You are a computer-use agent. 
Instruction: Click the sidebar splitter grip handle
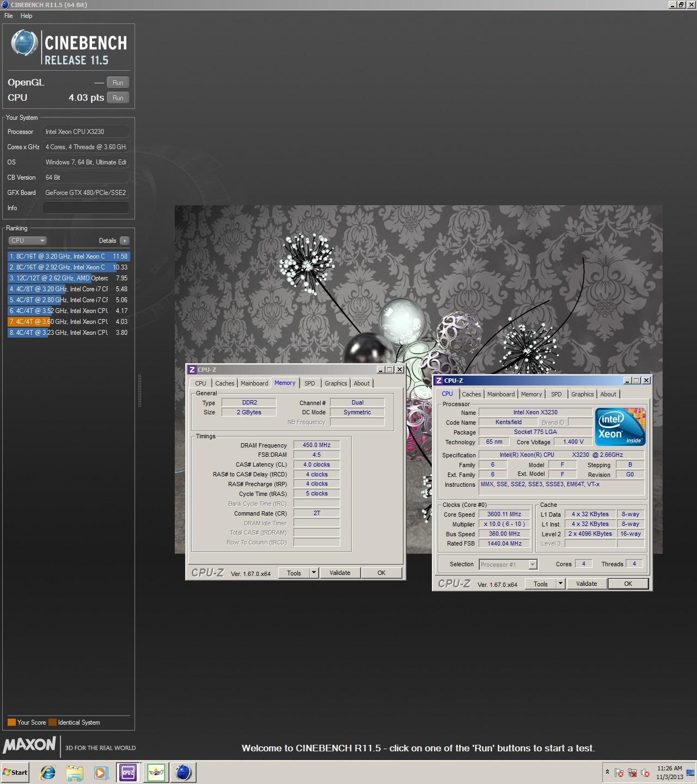click(x=140, y=390)
